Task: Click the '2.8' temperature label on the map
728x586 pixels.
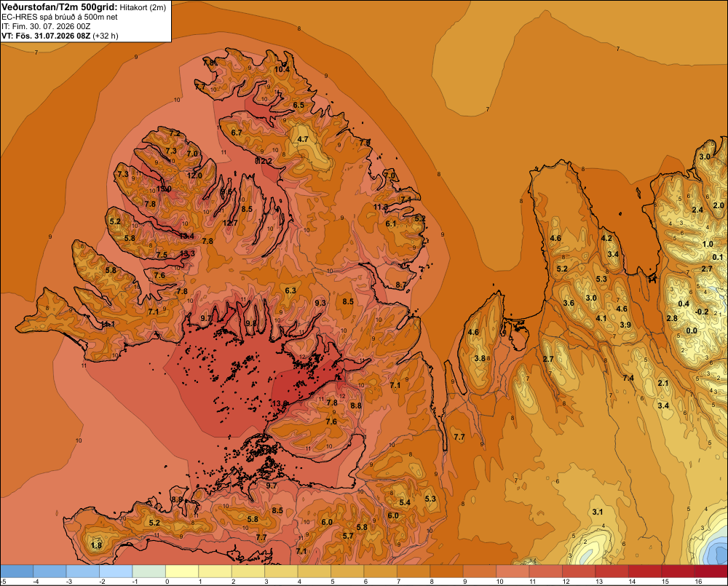Action: [672, 319]
